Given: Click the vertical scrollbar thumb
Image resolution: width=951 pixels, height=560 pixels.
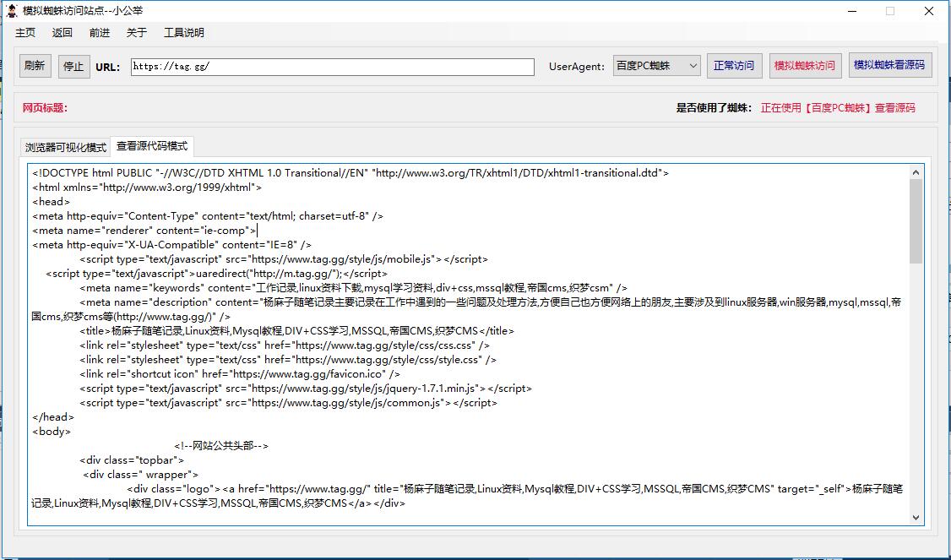Looking at the screenshot, I should pyautogui.click(x=916, y=221).
